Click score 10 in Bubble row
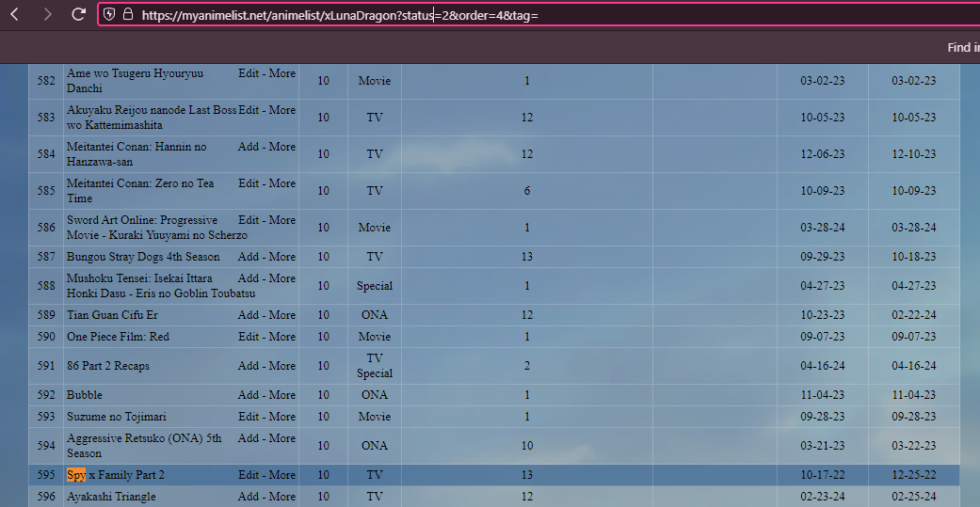980x507 pixels. (x=323, y=395)
